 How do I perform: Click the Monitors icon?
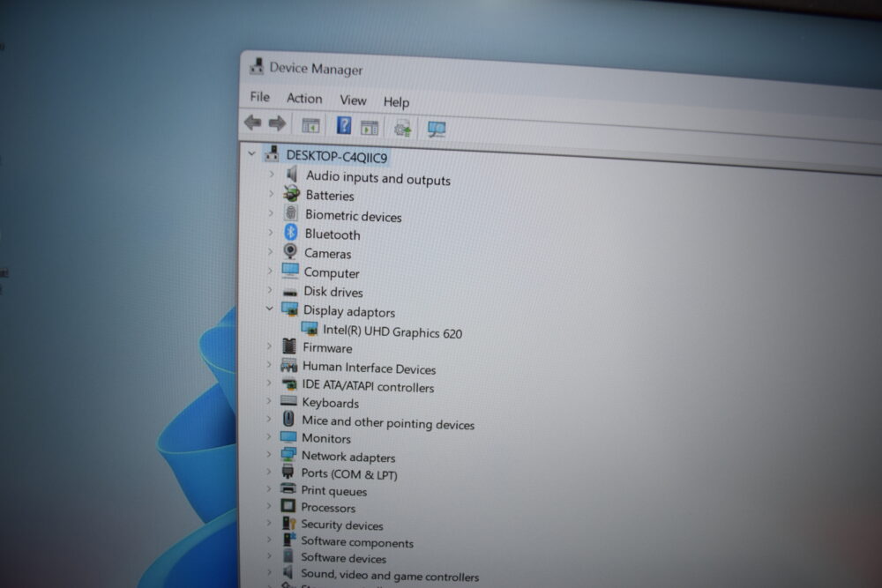tap(288, 436)
